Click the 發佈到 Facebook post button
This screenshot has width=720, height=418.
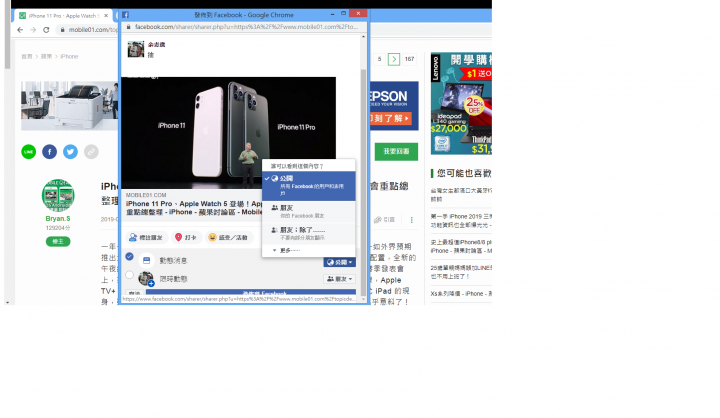[x=251, y=293]
